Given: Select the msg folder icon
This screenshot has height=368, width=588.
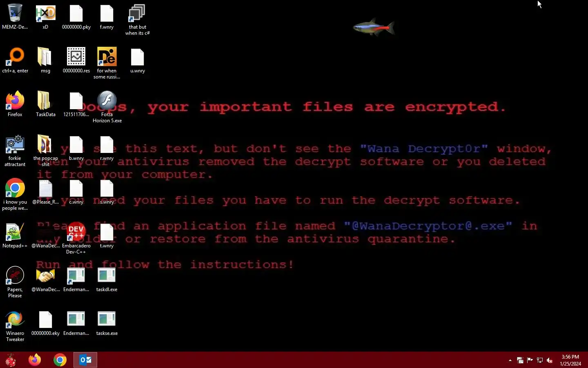Looking at the screenshot, I should click(x=45, y=60).
